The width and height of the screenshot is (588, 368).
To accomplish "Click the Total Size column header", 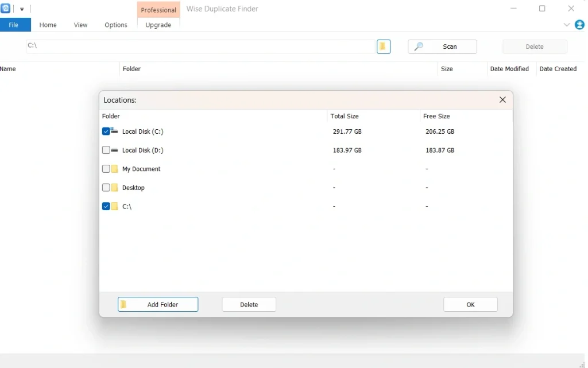I will [345, 116].
